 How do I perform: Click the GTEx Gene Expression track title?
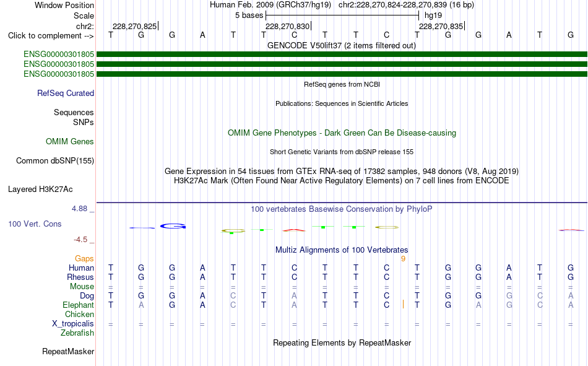click(342, 171)
